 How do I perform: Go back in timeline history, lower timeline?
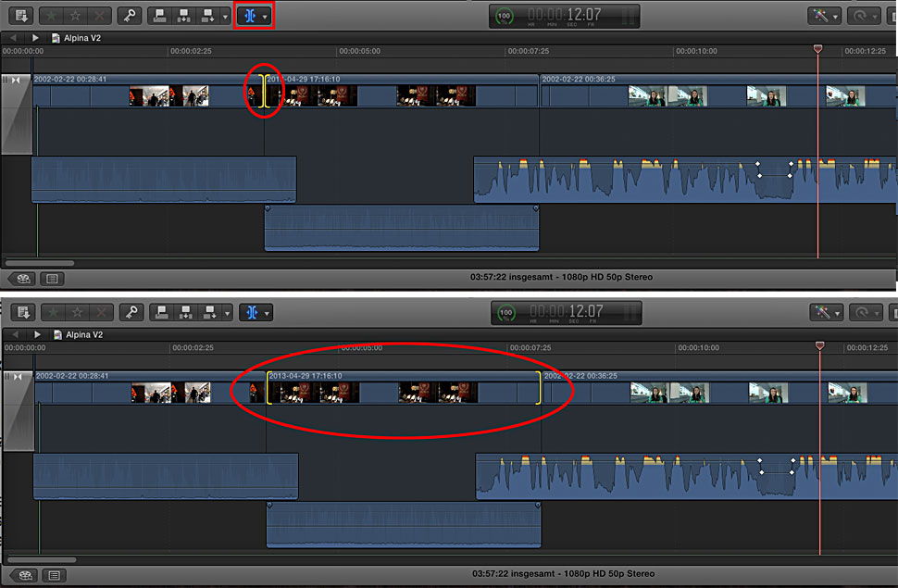(x=16, y=334)
